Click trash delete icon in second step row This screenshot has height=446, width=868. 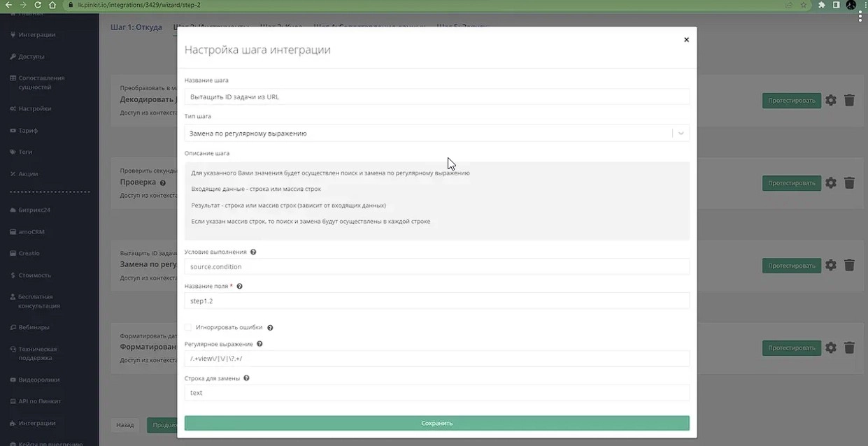pyautogui.click(x=849, y=183)
